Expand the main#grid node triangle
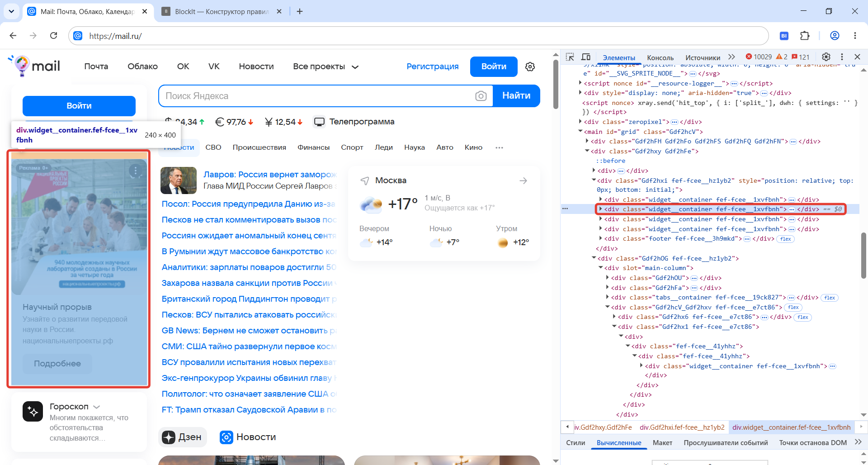The width and height of the screenshot is (868, 465). (x=580, y=132)
